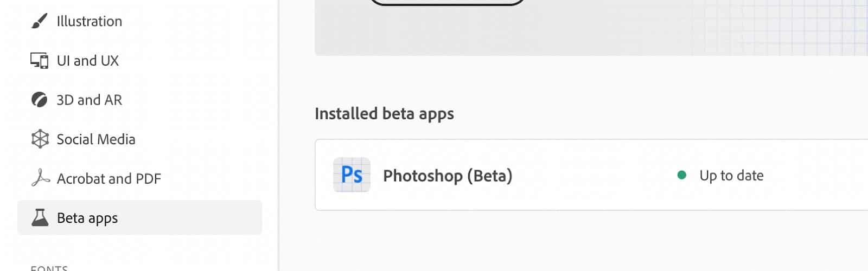Open the Illustration category label
The width and height of the screenshot is (868, 271).
(90, 21)
